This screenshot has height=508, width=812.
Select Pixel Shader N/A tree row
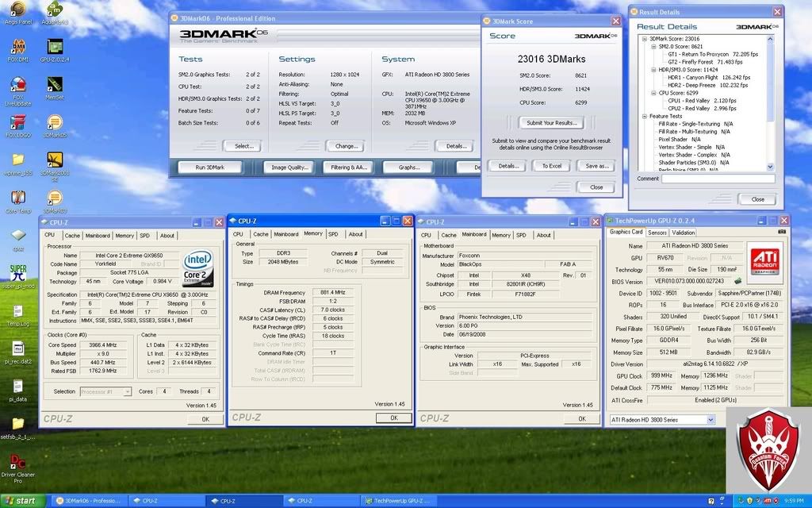click(680, 140)
